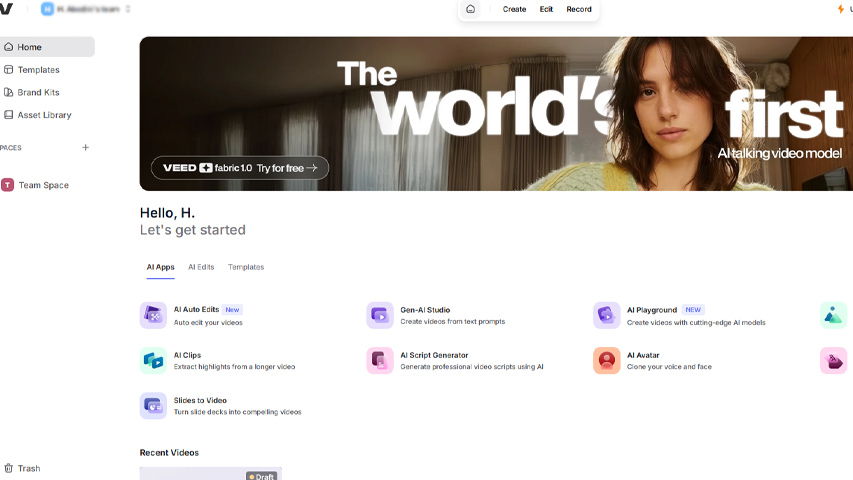Click the green image app icon at right edge
853x480 pixels.
(x=833, y=315)
